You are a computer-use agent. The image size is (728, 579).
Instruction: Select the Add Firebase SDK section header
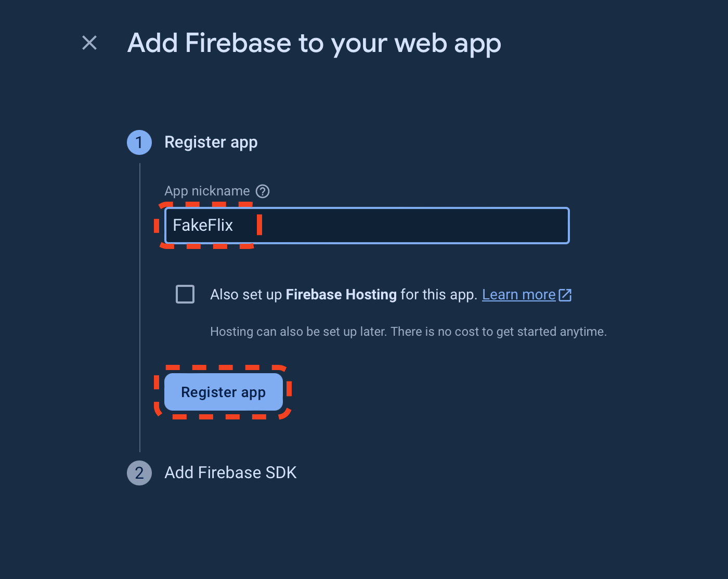point(230,472)
